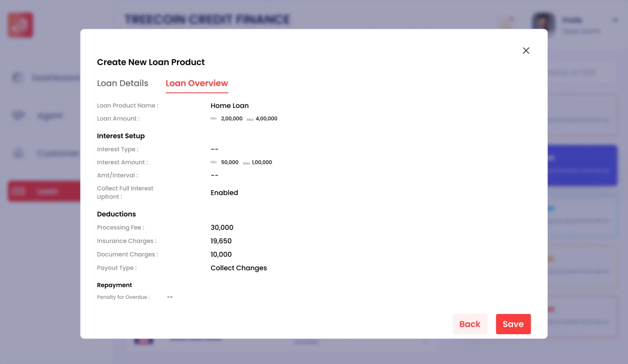This screenshot has width=628, height=364.
Task: Click the Back button
Action: [x=470, y=324]
